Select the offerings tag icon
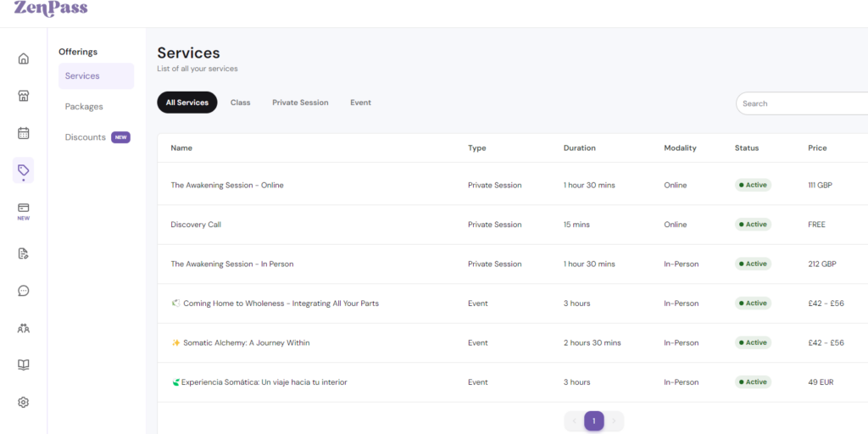 tap(23, 170)
